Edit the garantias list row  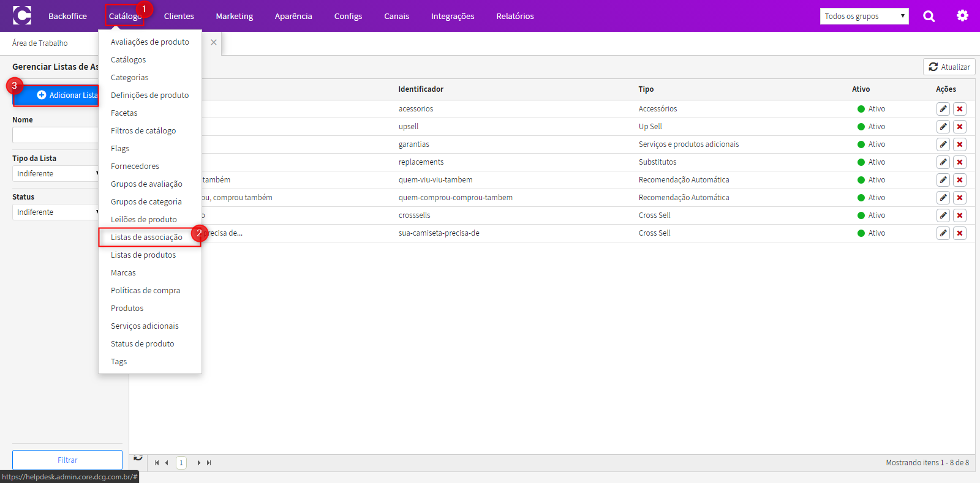click(943, 144)
